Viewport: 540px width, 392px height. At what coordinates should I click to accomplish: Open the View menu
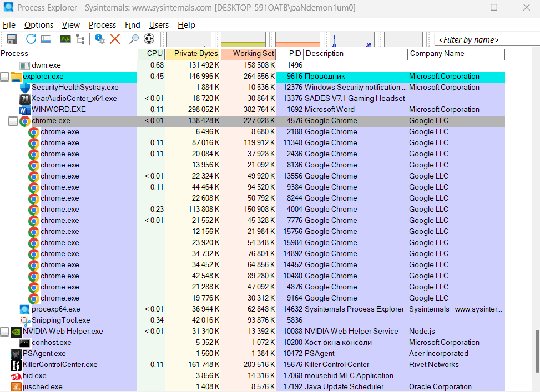(71, 25)
